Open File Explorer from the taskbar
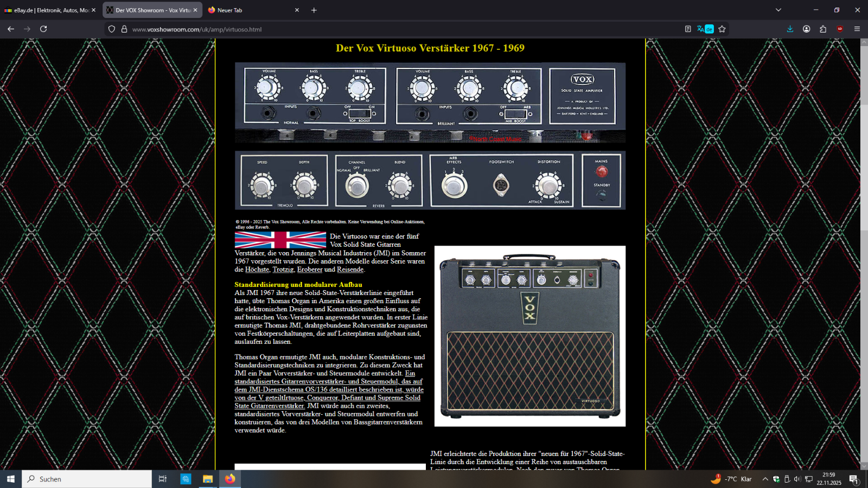The image size is (868, 488). [x=208, y=479]
